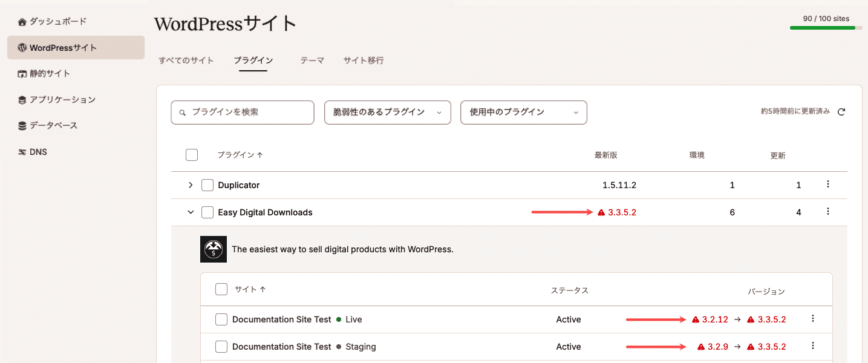
Task: Open kebab menu for Documentation Site Test Live
Action: (813, 318)
